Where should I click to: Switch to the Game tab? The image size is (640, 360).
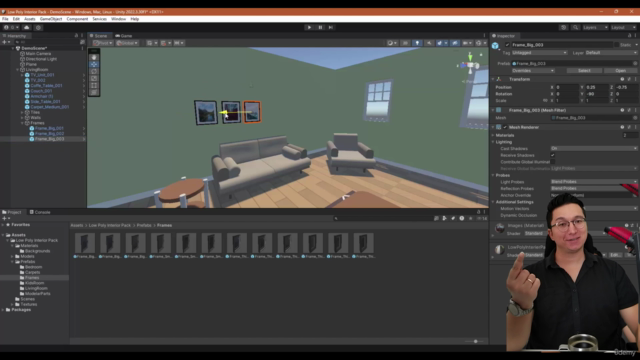[124, 36]
